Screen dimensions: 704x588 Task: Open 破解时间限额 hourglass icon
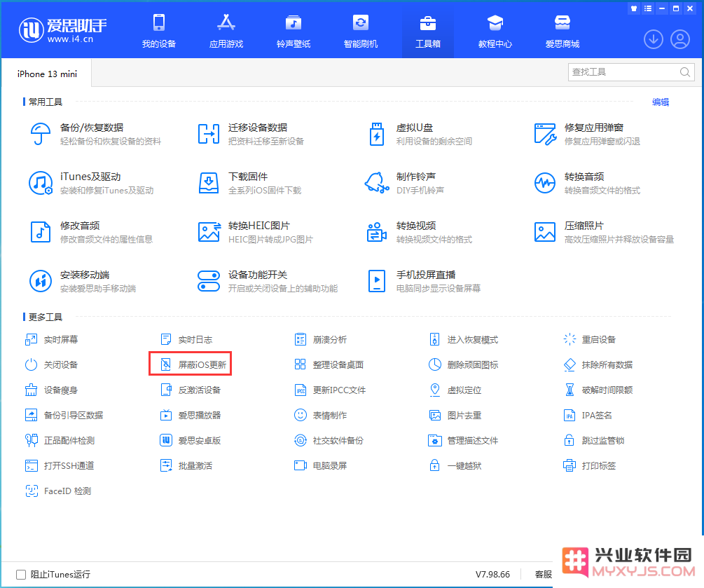(570, 390)
